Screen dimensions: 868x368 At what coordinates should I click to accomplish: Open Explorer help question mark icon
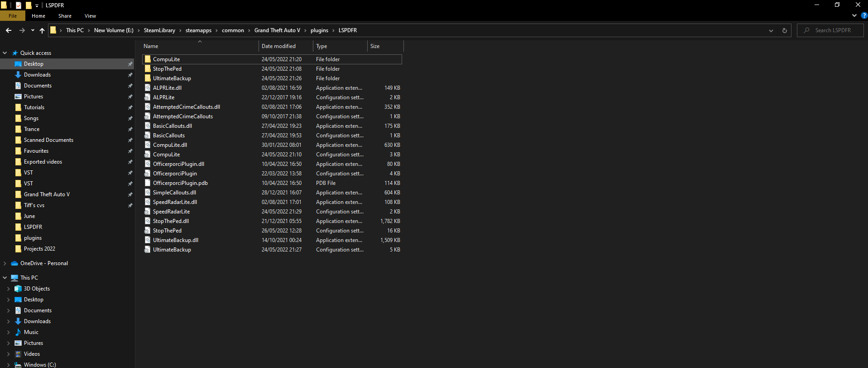coord(864,15)
